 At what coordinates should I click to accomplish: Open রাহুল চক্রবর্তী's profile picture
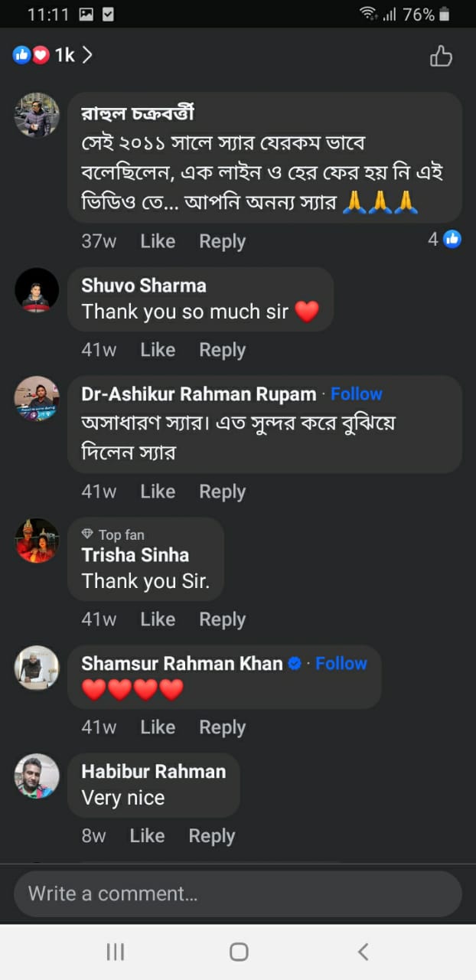[37, 115]
